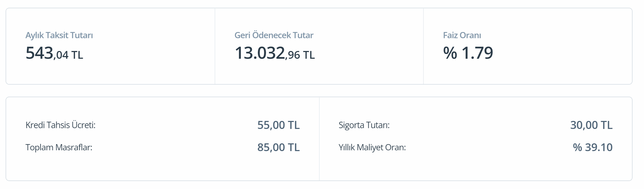Click the TL suffix after 13.032,96
This screenshot has width=644, height=189.
tap(309, 55)
